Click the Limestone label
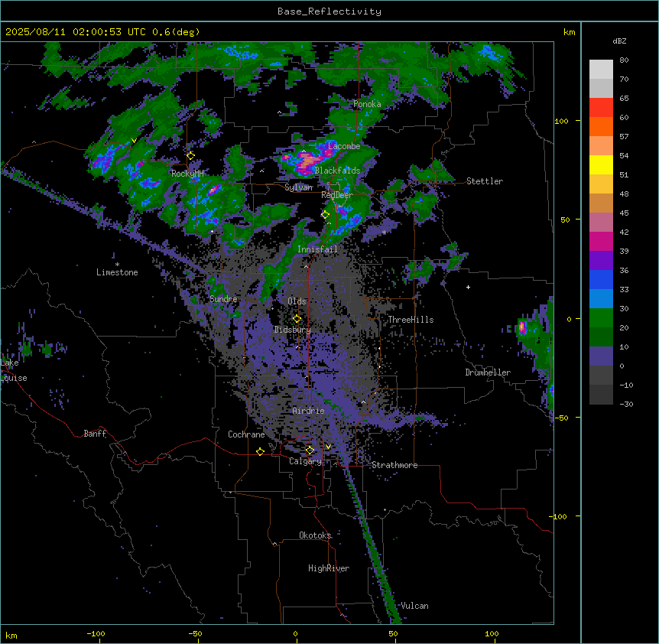 pos(117,272)
